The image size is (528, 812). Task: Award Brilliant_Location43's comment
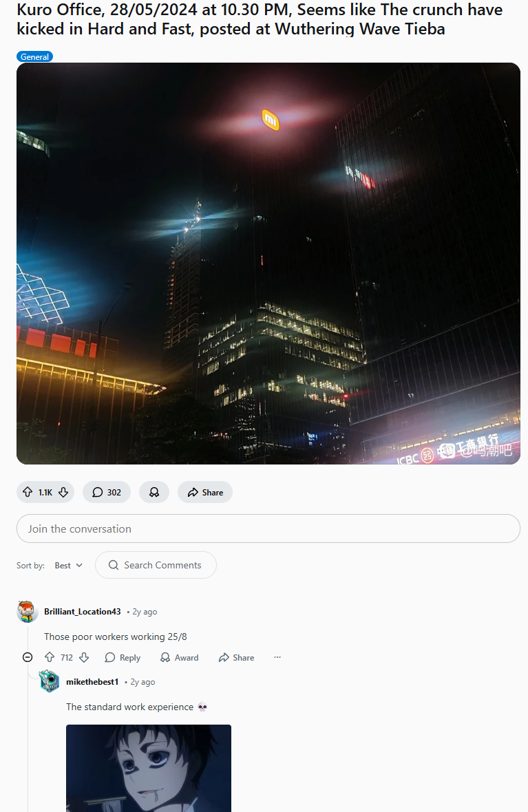tap(179, 657)
